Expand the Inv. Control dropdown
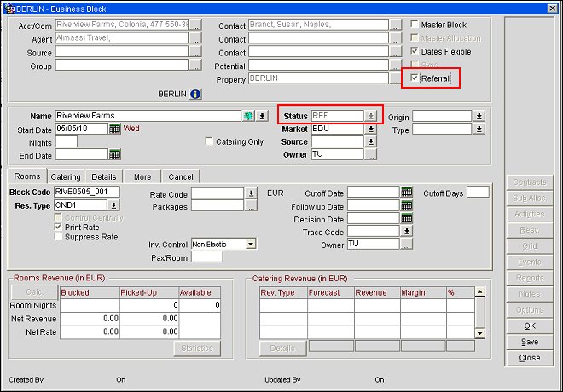This screenshot has height=392, width=563. coord(250,244)
